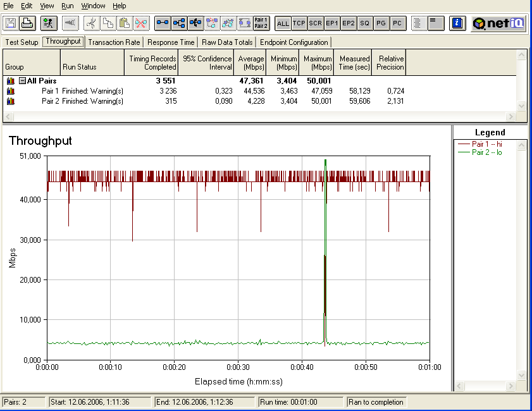
Task: Toggle the ALL filter button
Action: tap(283, 23)
